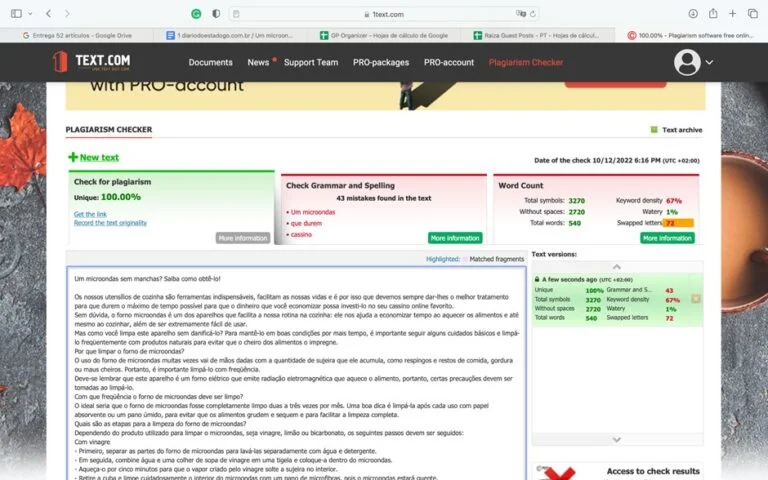Screen dimensions: 768x480
Task: Click the privacy shield icon
Action: click(216, 14)
